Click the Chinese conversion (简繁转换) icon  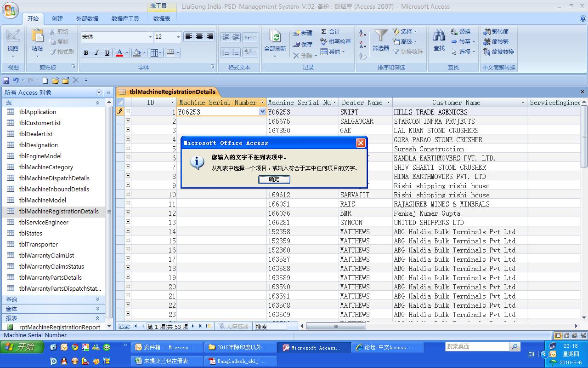487,52
